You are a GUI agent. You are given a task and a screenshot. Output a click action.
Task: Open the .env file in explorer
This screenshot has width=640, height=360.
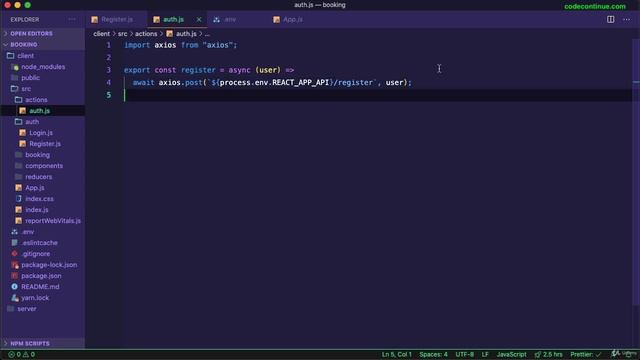coord(42,232)
